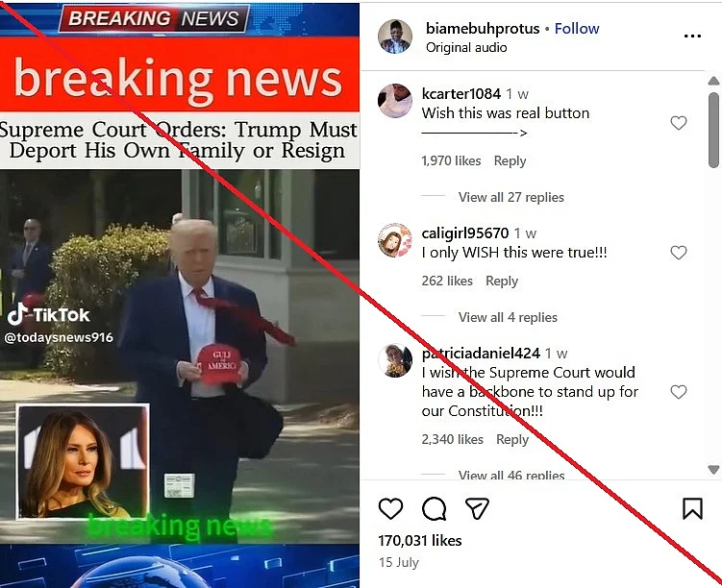Screen dimensions: 722x588
Task: Open kcarter1084's avatar
Action: (394, 101)
